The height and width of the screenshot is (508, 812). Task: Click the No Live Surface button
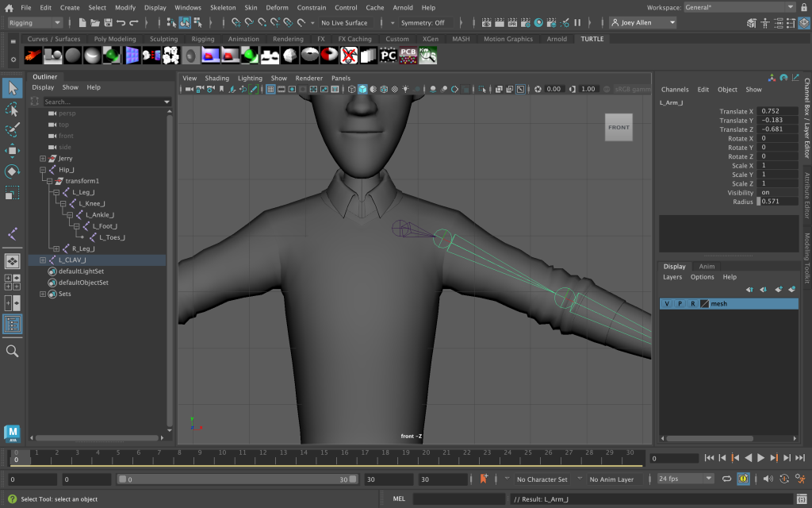tap(344, 23)
